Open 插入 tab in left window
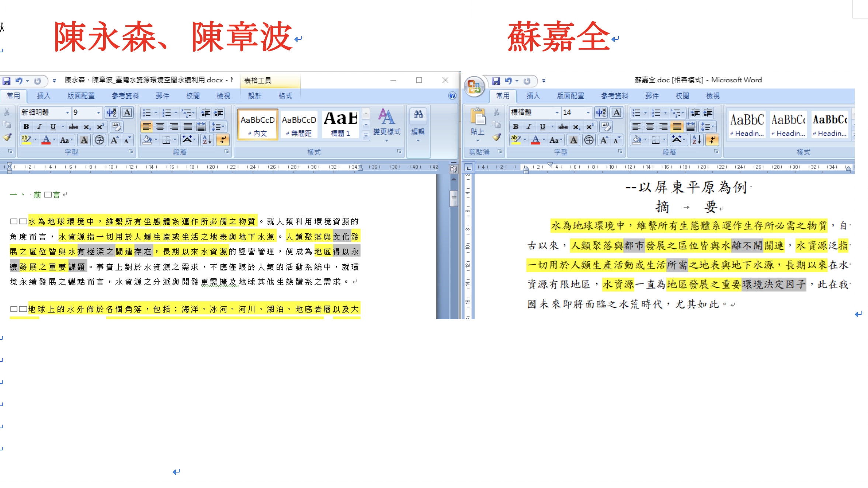The image size is (868, 488). pos(44,96)
